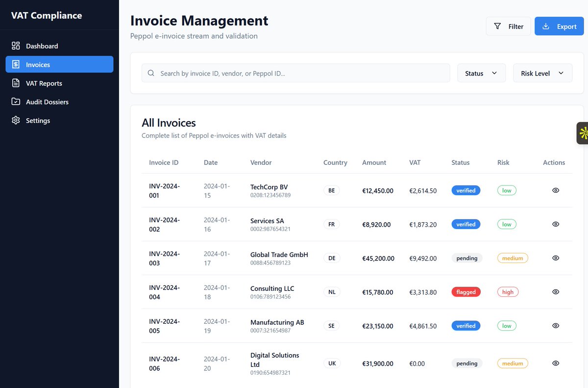The image size is (588, 388).
Task: Click amount €31,900.00
Action: [378, 363]
